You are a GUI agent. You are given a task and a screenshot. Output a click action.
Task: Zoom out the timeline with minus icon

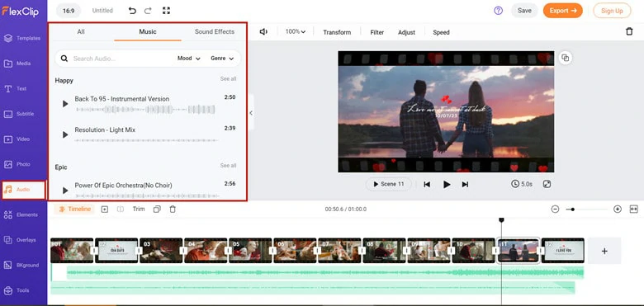tap(556, 209)
